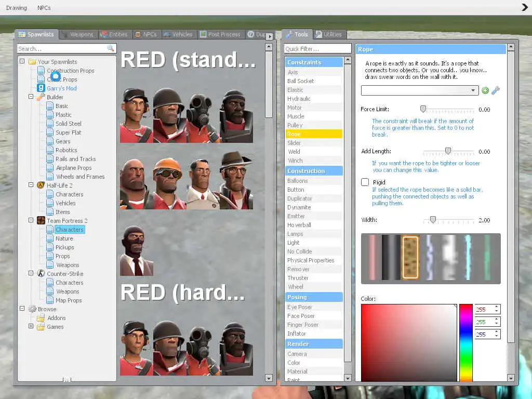This screenshot has height=399, width=532.
Task: Click the Games folder icon
Action: pos(41,327)
